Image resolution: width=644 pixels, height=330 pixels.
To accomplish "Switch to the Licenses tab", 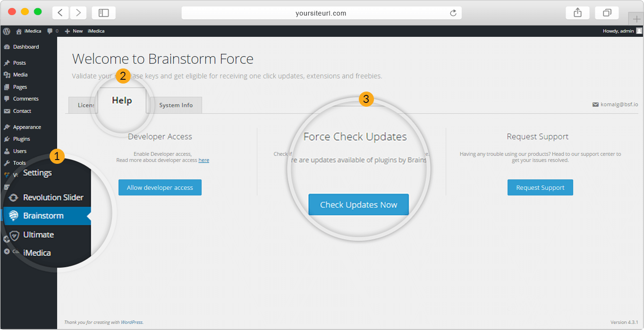I will pos(83,105).
